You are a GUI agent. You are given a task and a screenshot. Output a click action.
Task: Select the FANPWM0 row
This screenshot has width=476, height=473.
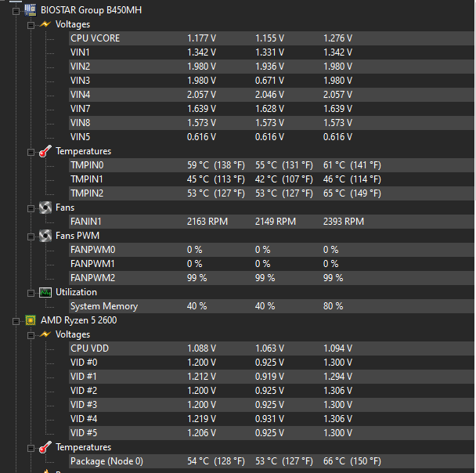tap(272, 250)
